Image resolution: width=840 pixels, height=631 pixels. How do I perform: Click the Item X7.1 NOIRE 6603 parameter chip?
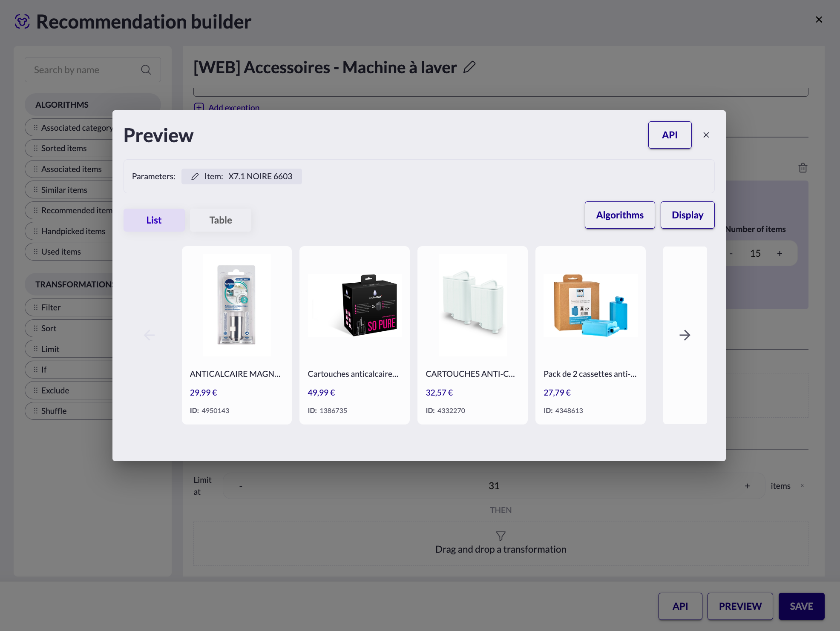(242, 176)
